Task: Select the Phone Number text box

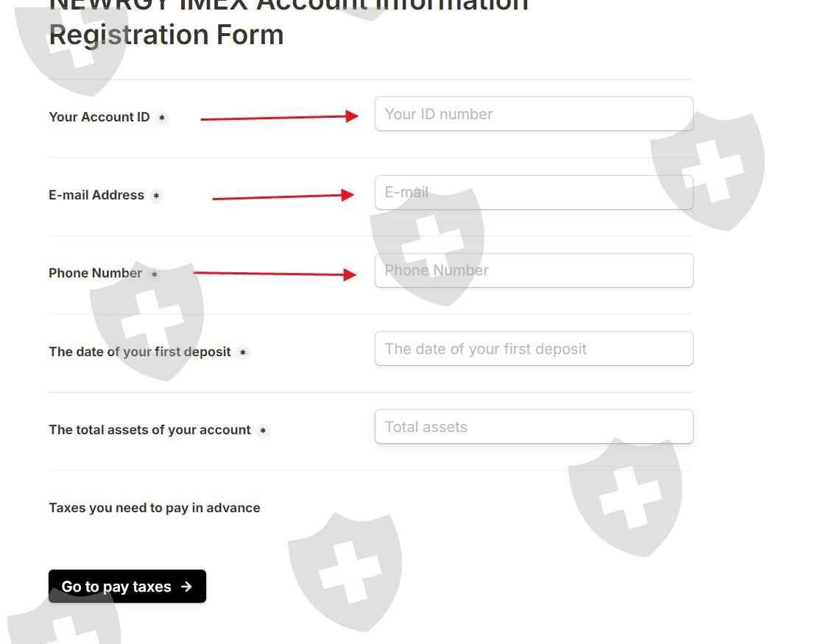Action: click(x=533, y=270)
